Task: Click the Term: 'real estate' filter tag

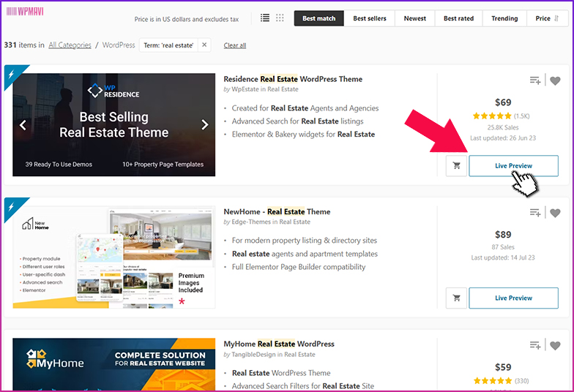Action: pyautogui.click(x=168, y=45)
